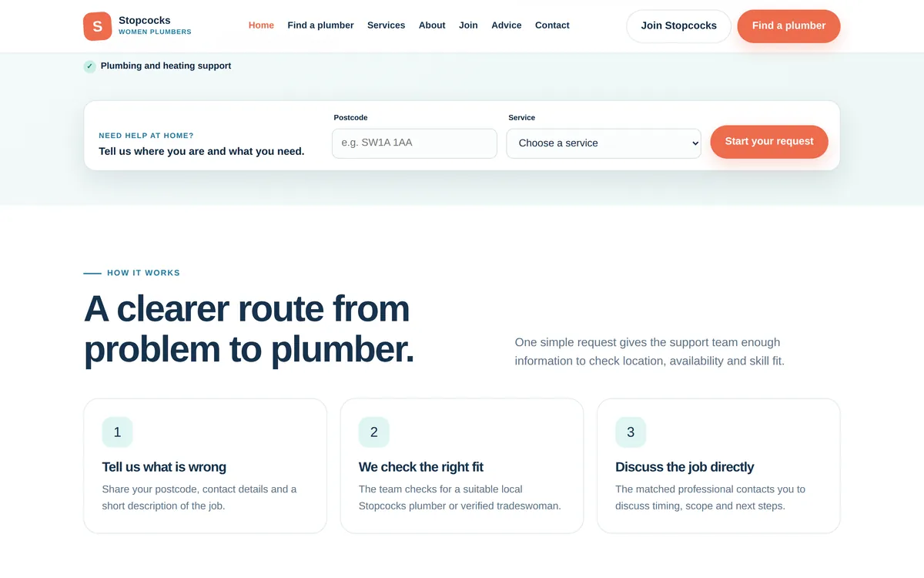Click the One simple request paragraph
Screen dimensions: 924x578
650,351
